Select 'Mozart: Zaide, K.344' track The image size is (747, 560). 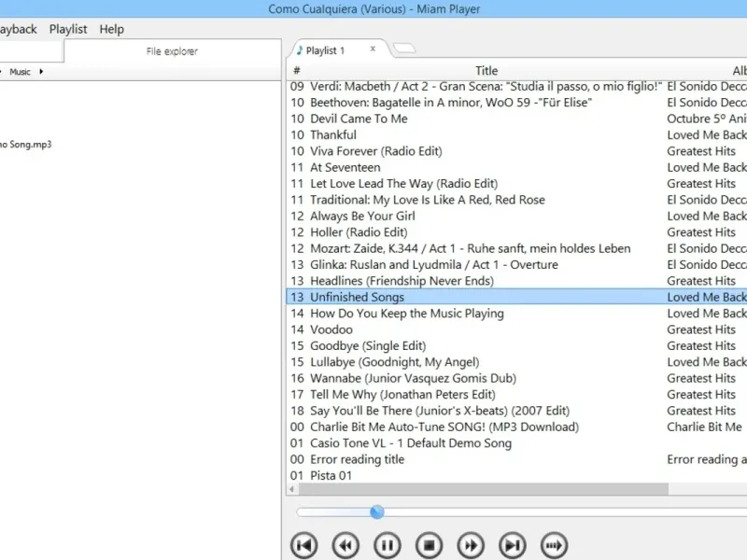516,248
